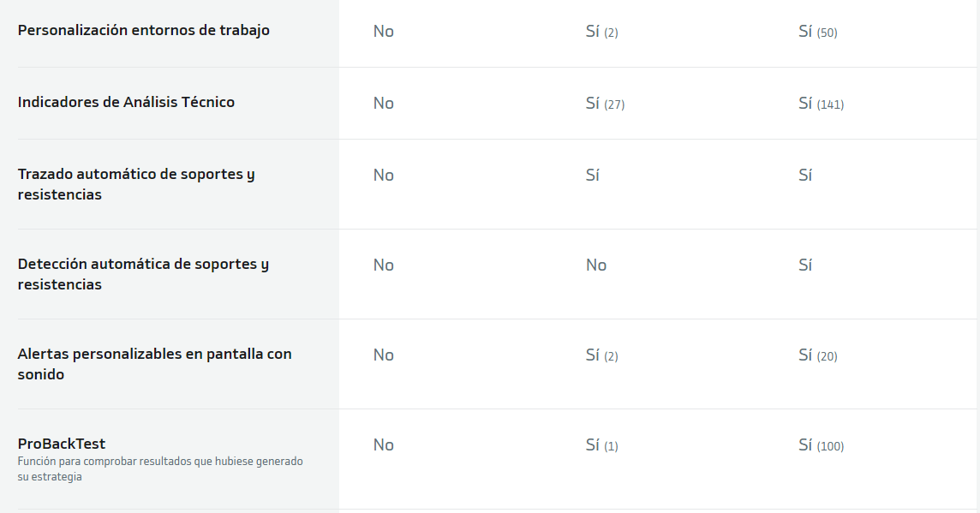Select the 'Sí (27)' technical indicators value
This screenshot has height=513, width=980.
[x=605, y=104]
